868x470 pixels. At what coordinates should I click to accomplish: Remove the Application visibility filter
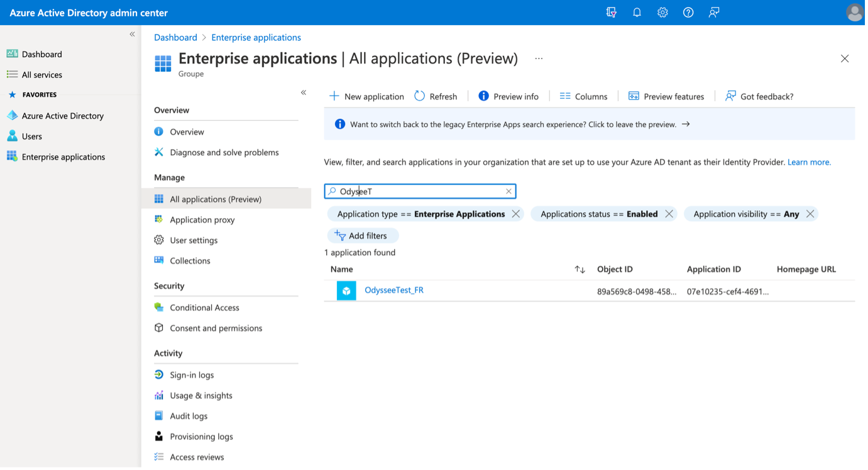pyautogui.click(x=810, y=214)
